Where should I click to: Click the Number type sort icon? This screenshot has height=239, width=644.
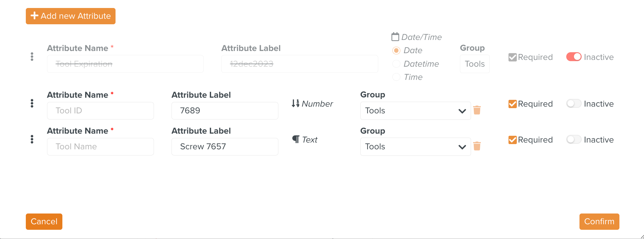click(x=295, y=104)
